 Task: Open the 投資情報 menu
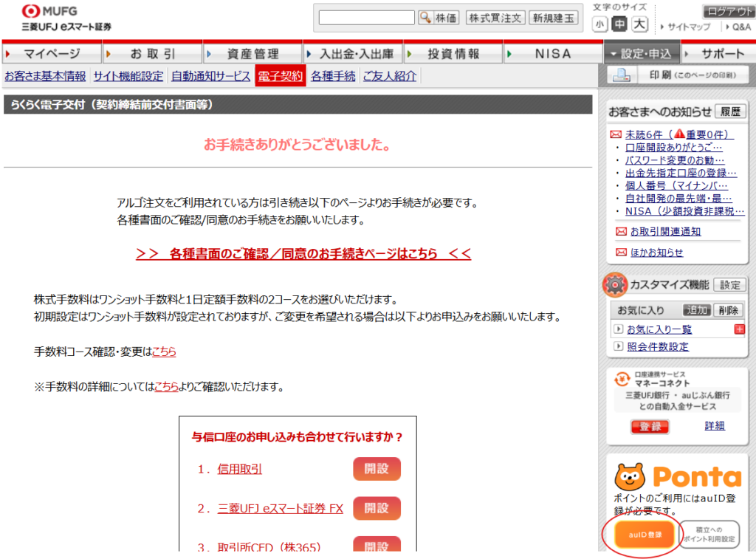click(454, 54)
